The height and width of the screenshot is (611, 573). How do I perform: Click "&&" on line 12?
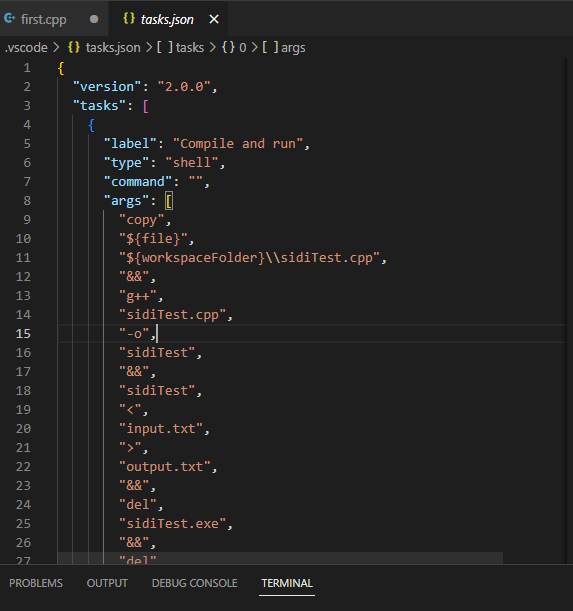(134, 277)
